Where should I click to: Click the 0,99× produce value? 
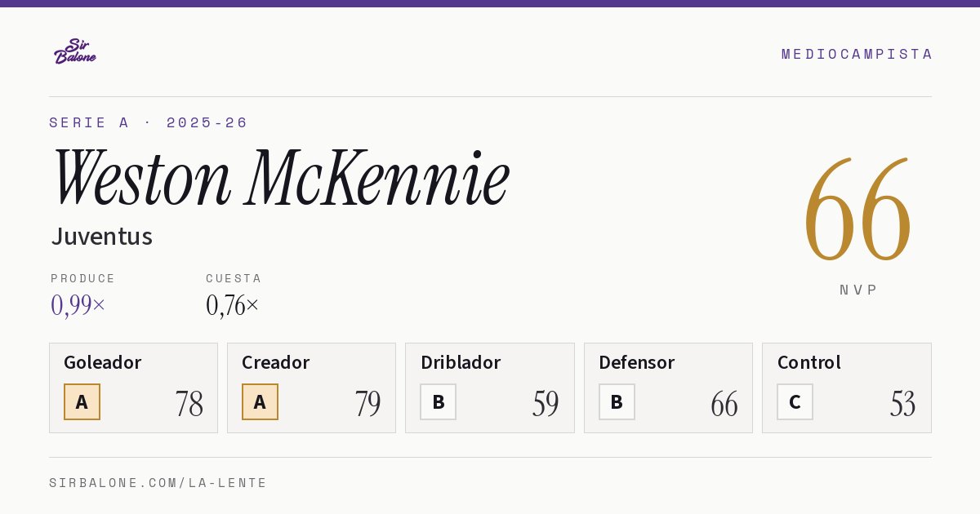(x=78, y=305)
